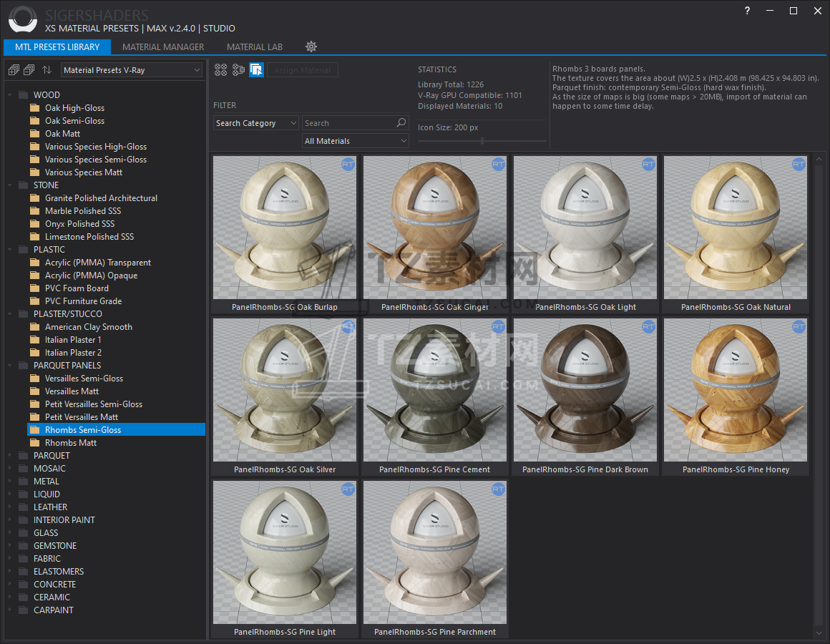Click the CONCRETE category row

coord(54,584)
